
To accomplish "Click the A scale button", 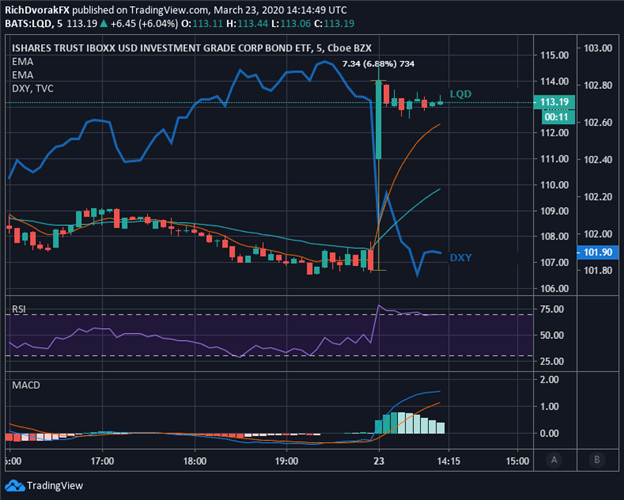I will (x=554, y=460).
